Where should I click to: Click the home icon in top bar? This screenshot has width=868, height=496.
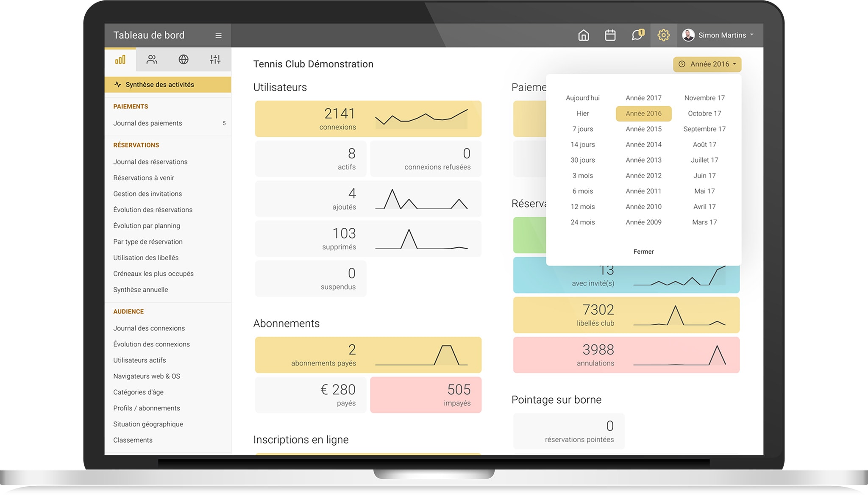[x=584, y=35]
